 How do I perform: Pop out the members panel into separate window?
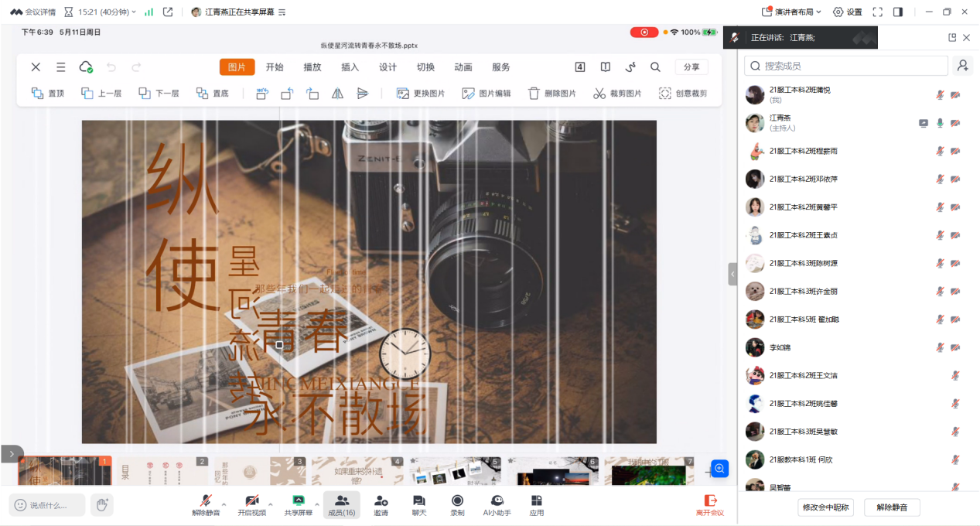tap(952, 38)
